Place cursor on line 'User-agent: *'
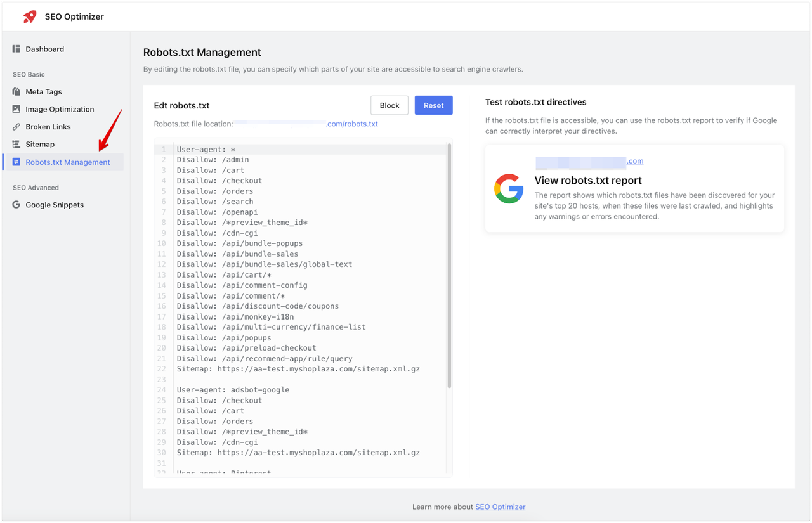 tap(206, 150)
